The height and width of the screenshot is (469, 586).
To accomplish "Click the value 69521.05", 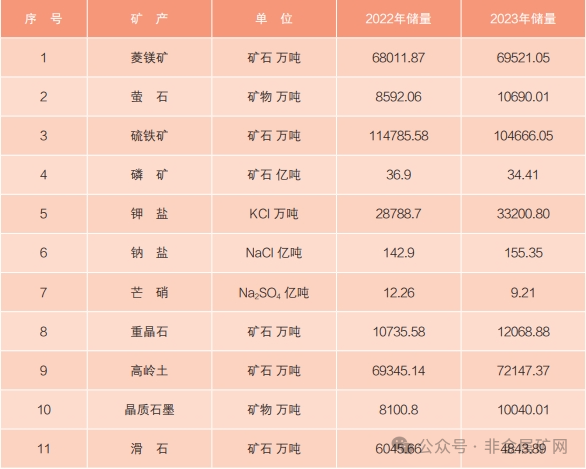I will click(523, 58).
